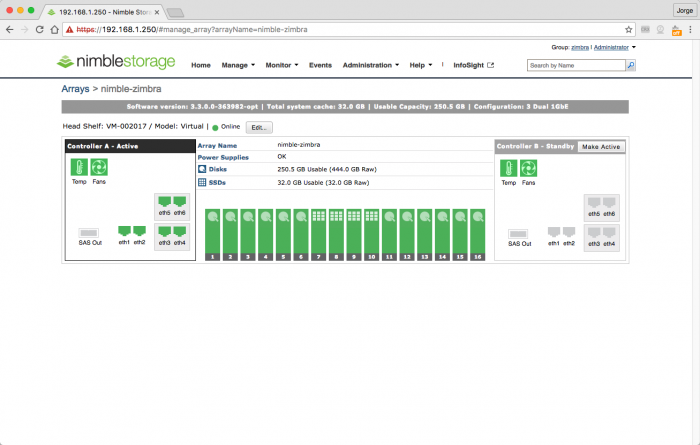Select Controller A eth4 port
This screenshot has width=700, height=445.
[179, 231]
